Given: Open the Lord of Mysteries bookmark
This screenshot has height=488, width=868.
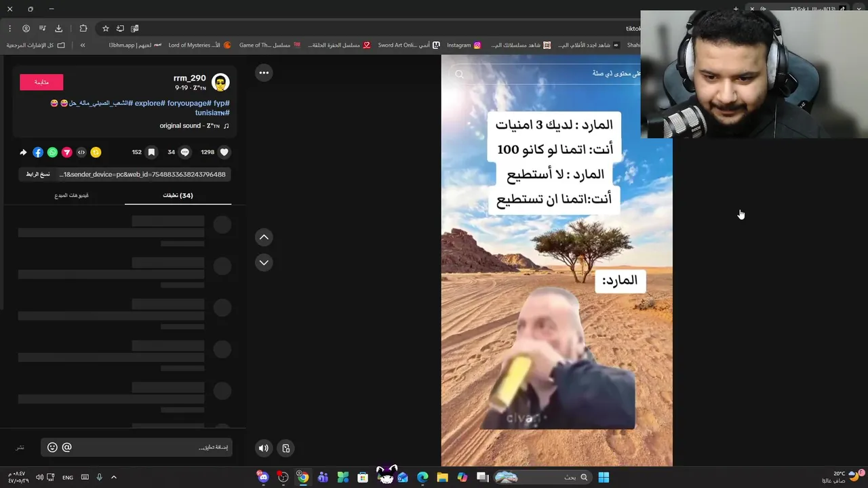Looking at the screenshot, I should 199,45.
